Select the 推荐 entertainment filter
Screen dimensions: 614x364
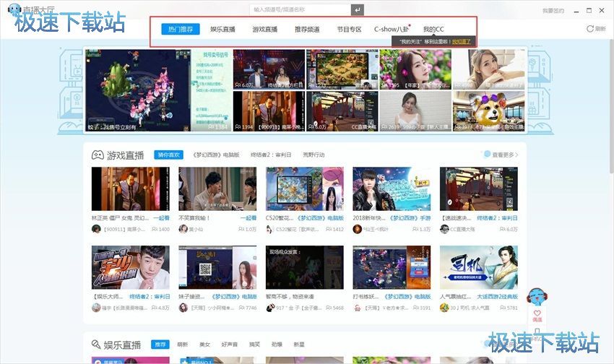[160, 344]
